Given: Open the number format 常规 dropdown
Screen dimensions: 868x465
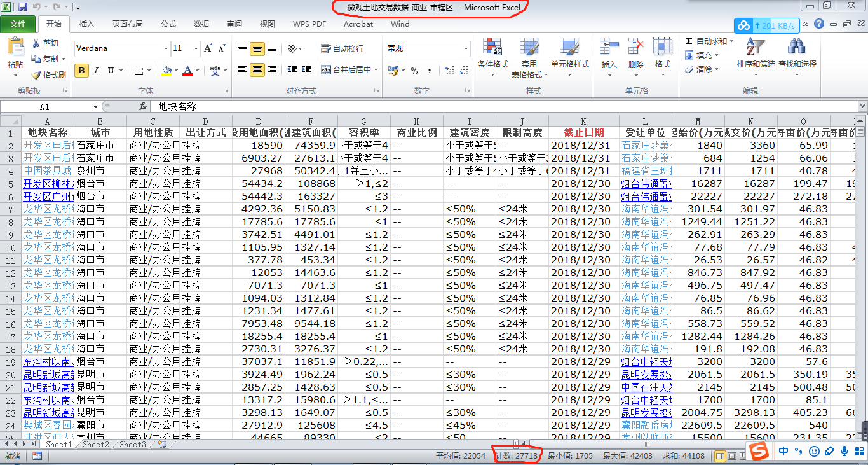Looking at the screenshot, I should pyautogui.click(x=466, y=48).
